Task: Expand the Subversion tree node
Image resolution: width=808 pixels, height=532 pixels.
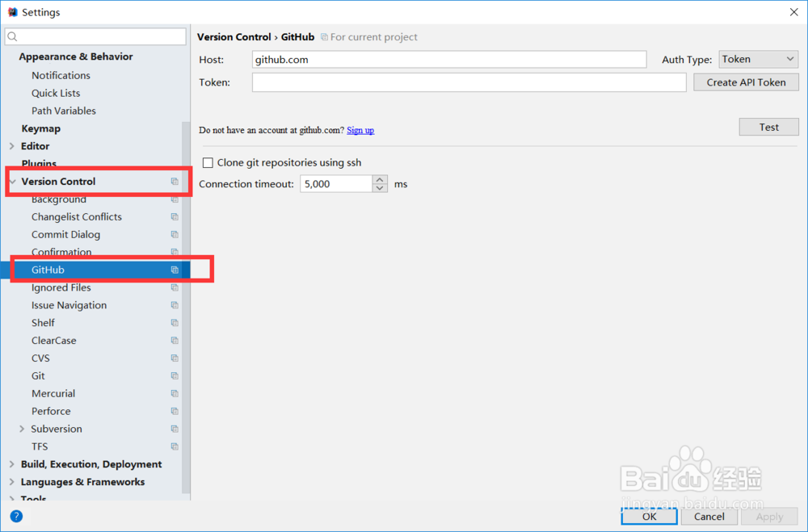Action: (x=22, y=429)
